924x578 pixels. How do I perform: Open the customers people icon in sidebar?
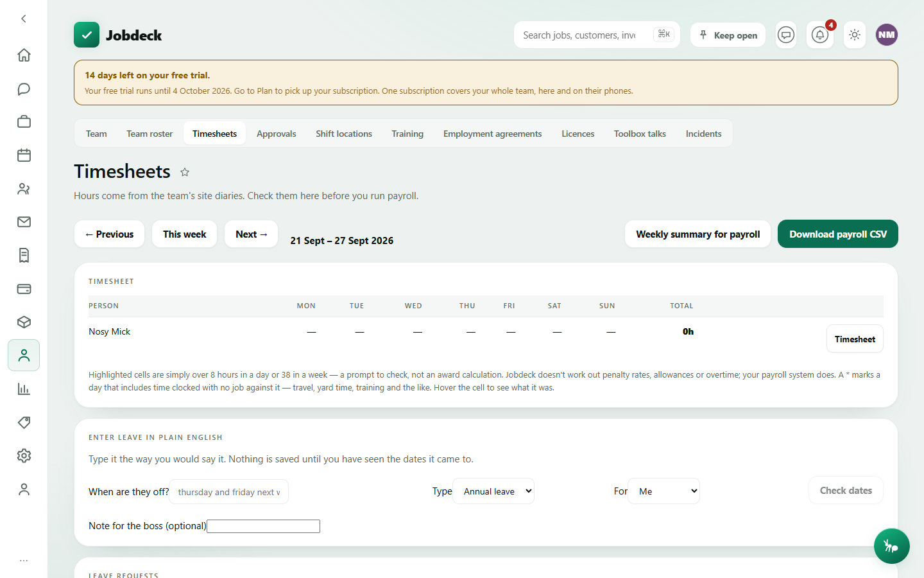(24, 189)
